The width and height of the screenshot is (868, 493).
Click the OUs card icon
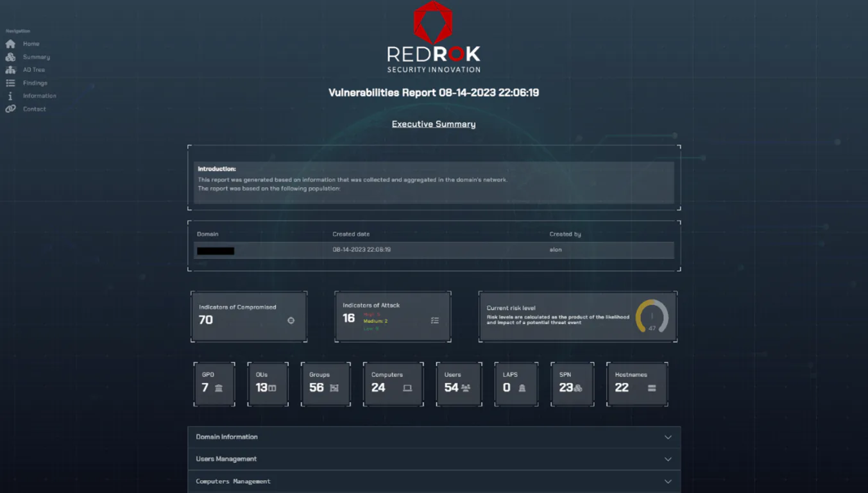pos(273,388)
